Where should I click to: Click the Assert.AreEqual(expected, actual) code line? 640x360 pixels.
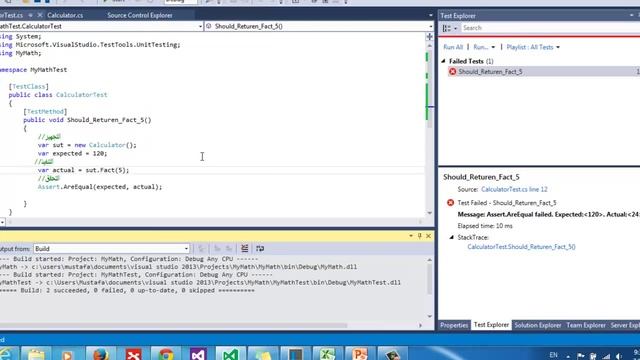pos(100,187)
